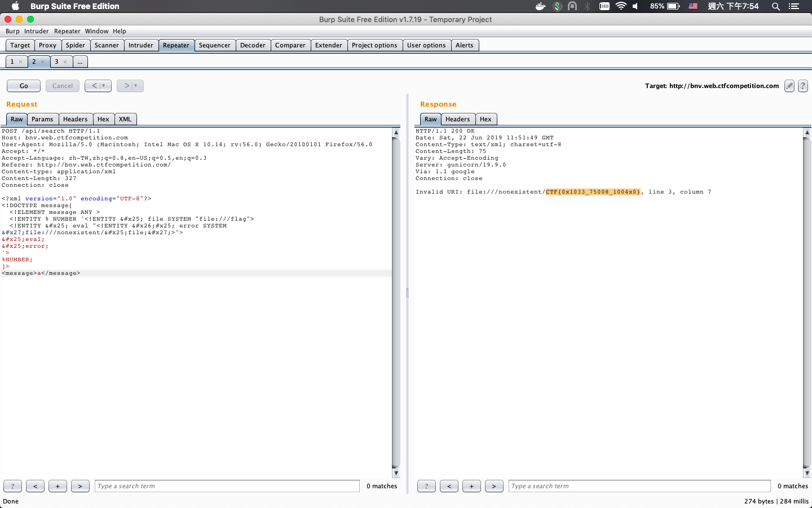Screen dimensions: 812x508
Task: Click the edit target pencil icon
Action: pos(789,86)
